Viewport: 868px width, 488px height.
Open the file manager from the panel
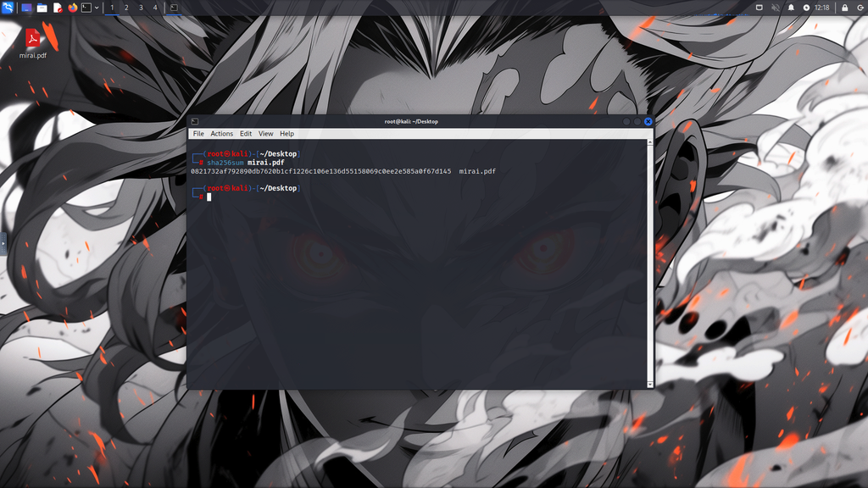[x=42, y=8]
